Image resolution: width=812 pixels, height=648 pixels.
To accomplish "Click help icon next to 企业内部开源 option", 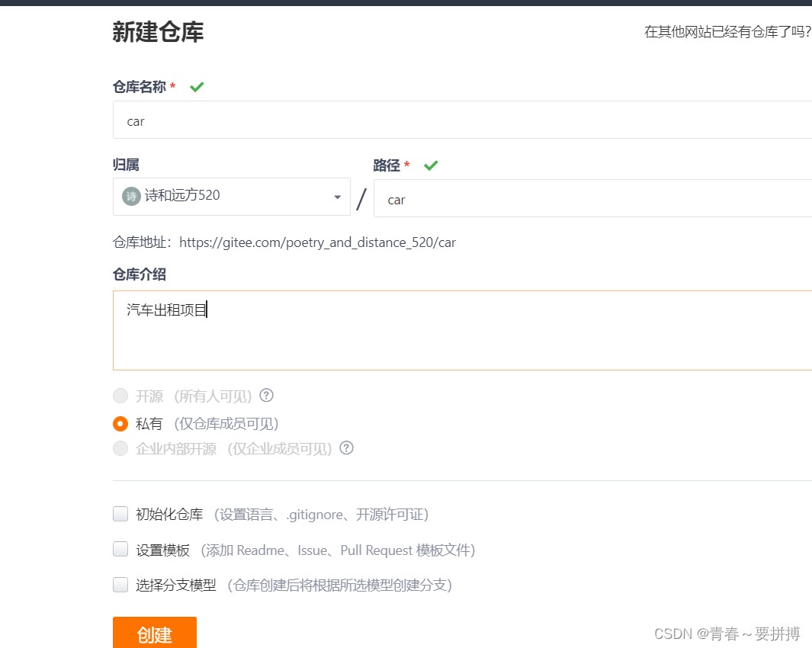I will (346, 448).
